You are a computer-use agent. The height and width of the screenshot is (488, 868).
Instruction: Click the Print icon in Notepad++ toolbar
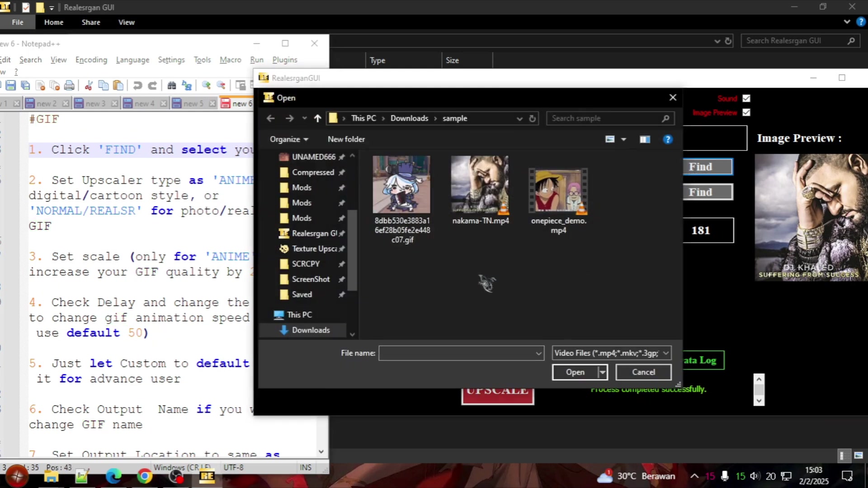(x=70, y=85)
